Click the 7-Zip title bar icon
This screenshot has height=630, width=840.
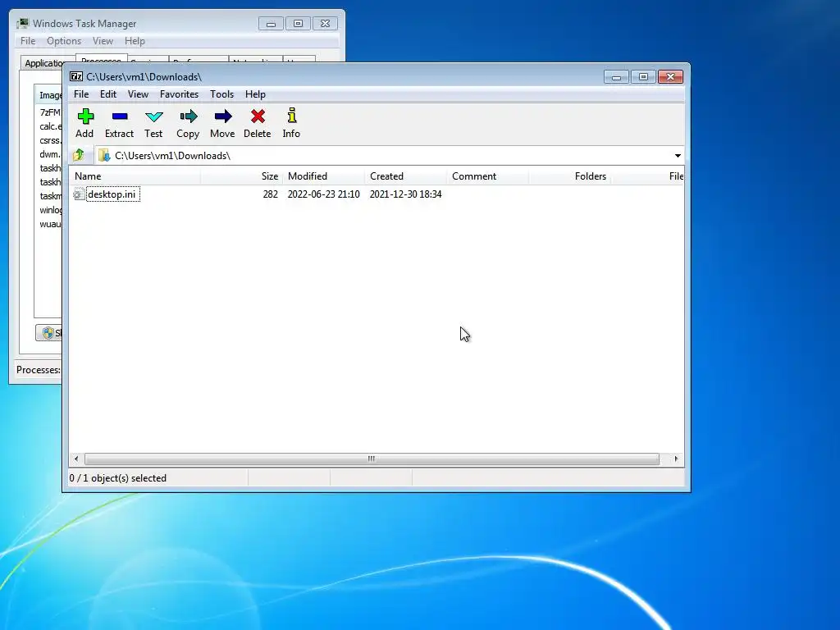(x=76, y=76)
